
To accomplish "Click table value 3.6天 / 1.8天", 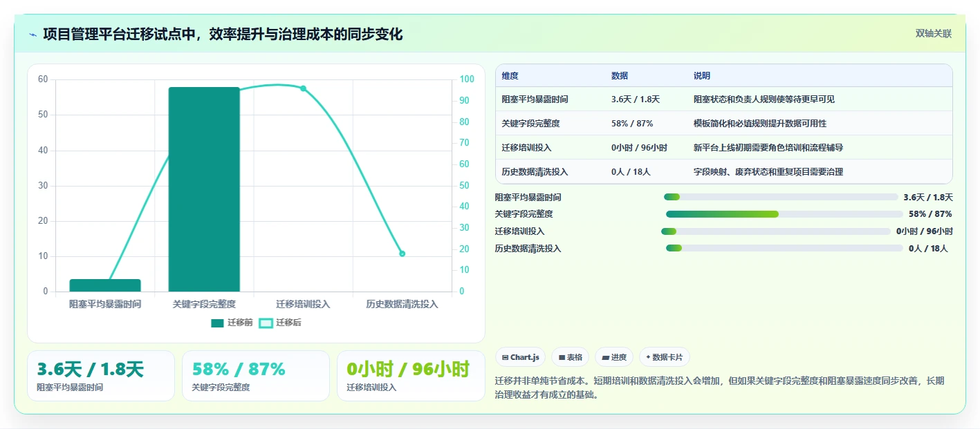I will point(636,99).
